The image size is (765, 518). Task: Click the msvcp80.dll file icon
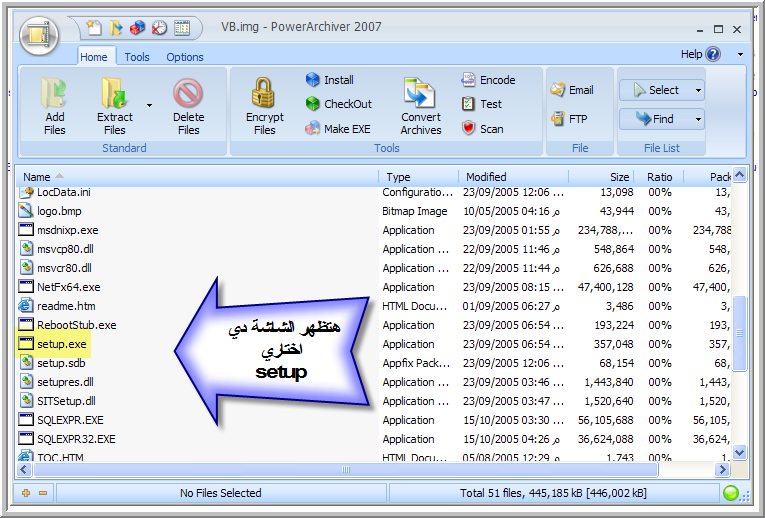(x=26, y=249)
